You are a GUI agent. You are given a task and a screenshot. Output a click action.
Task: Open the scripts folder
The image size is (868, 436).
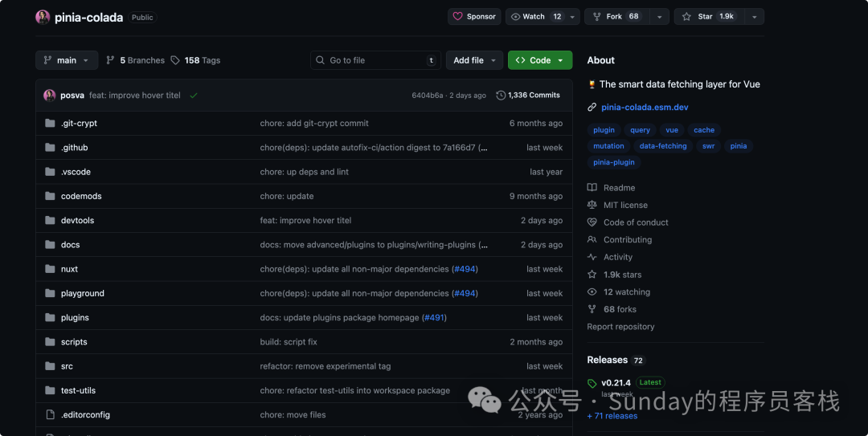pyautogui.click(x=74, y=343)
